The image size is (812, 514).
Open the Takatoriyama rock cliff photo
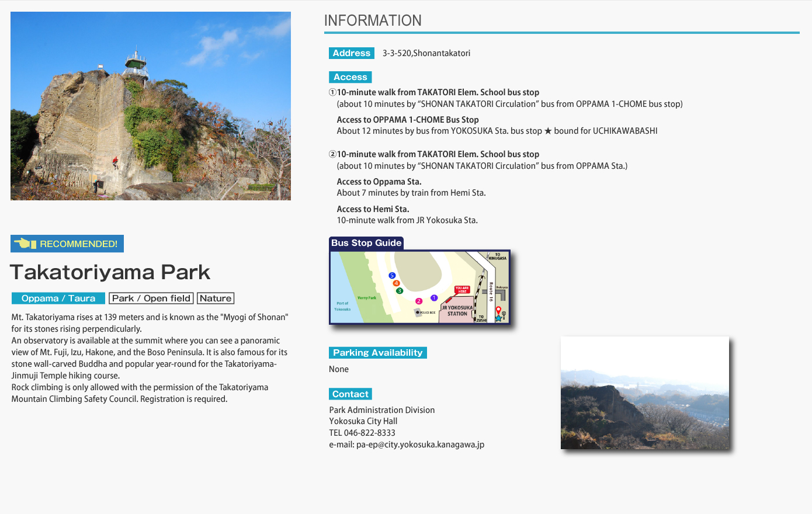tap(151, 106)
